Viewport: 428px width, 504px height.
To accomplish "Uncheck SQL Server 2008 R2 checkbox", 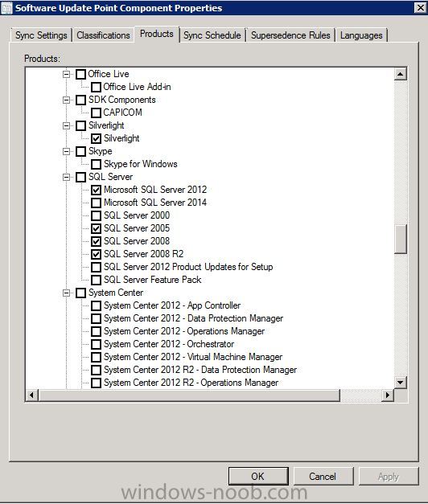I will point(96,254).
